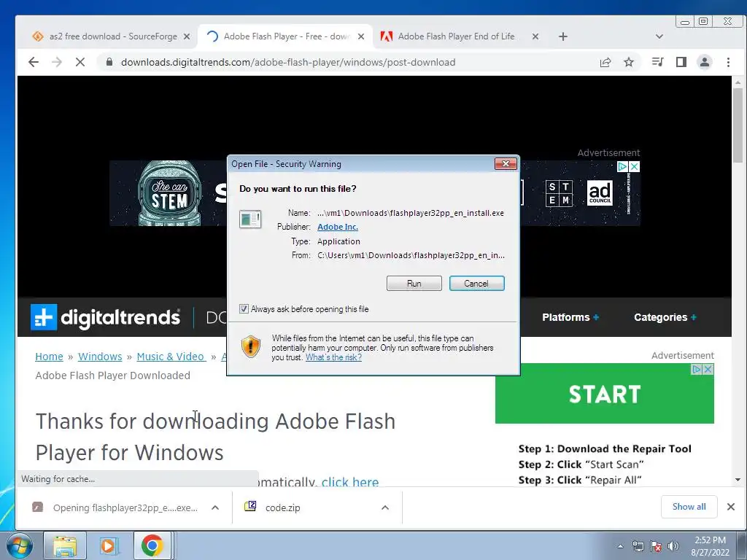
Task: Click the She Can STEM astronaut image
Action: tap(169, 193)
